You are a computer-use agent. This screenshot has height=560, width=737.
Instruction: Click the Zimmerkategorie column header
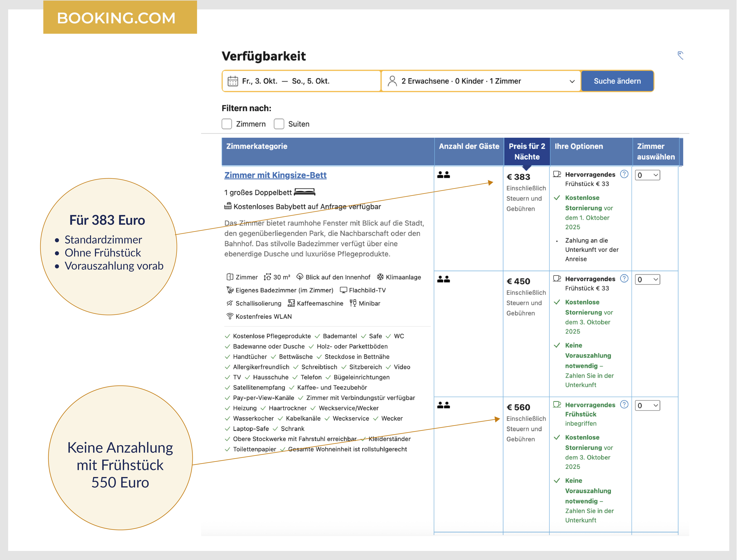tap(256, 146)
